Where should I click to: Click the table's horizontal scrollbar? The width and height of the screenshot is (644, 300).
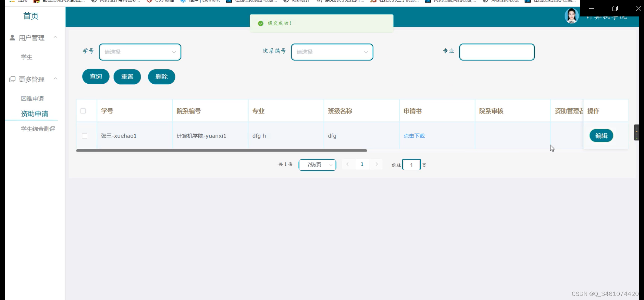222,151
